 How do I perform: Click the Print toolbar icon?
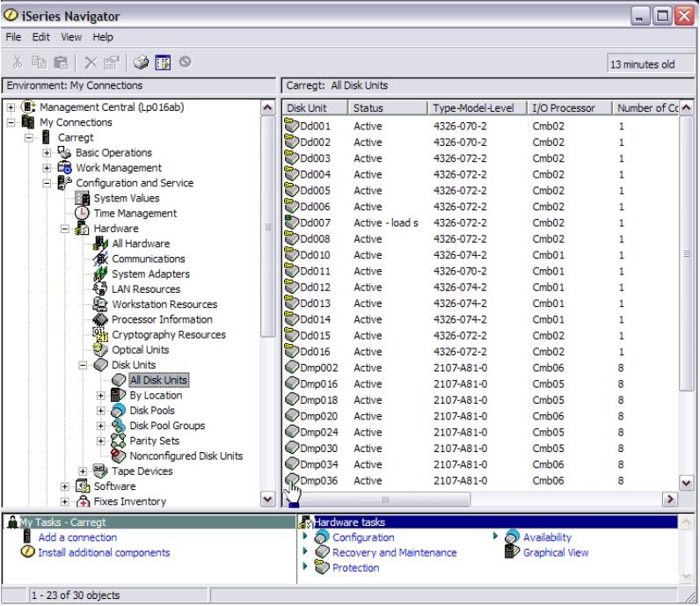tap(142, 62)
